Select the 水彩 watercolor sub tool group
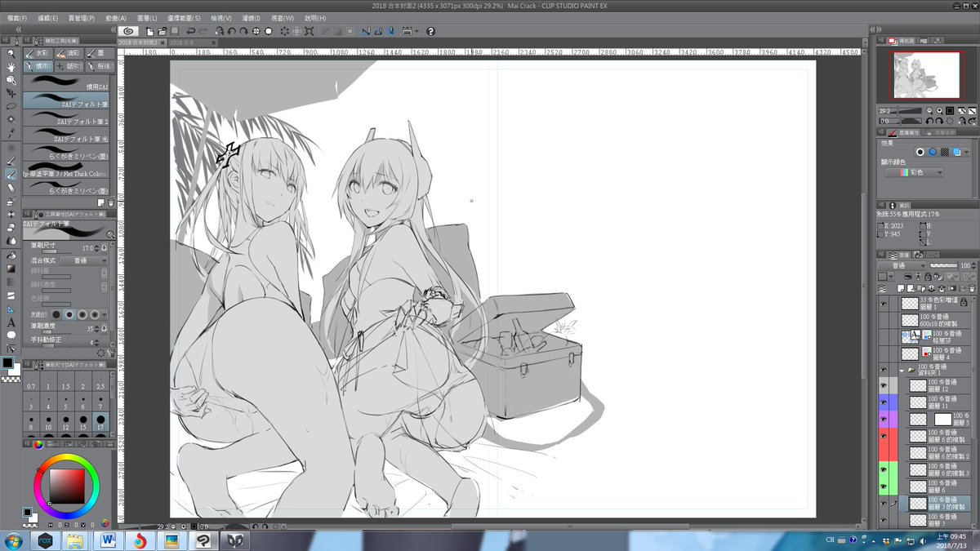 (x=39, y=53)
